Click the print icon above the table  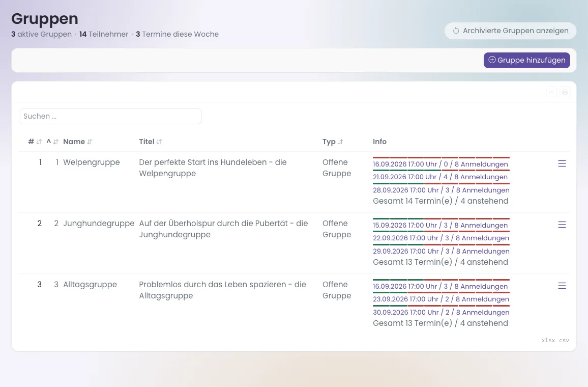tap(565, 92)
